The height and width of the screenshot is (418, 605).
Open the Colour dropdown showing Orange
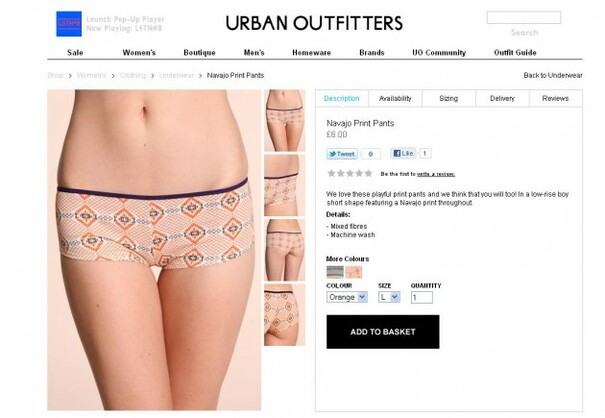(x=347, y=297)
